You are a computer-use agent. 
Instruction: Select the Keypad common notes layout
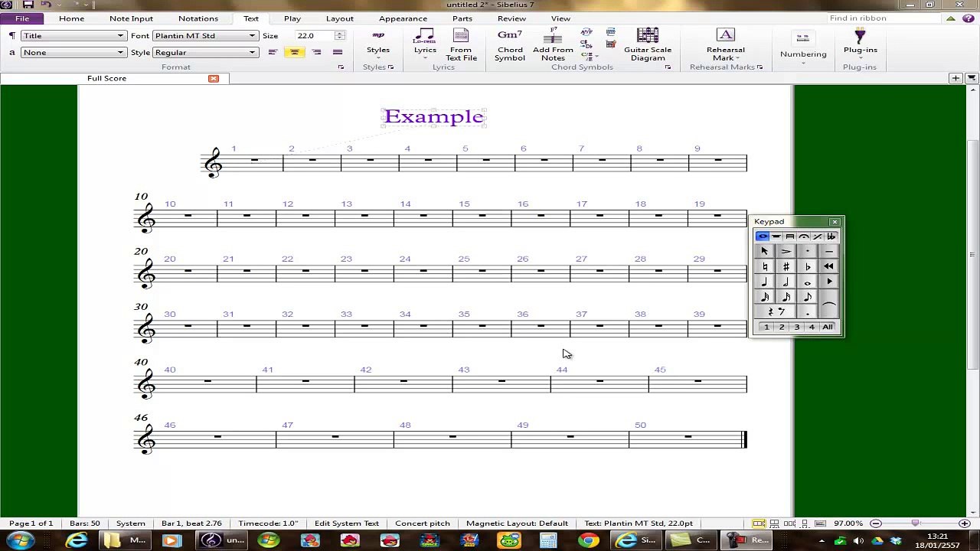pos(762,236)
